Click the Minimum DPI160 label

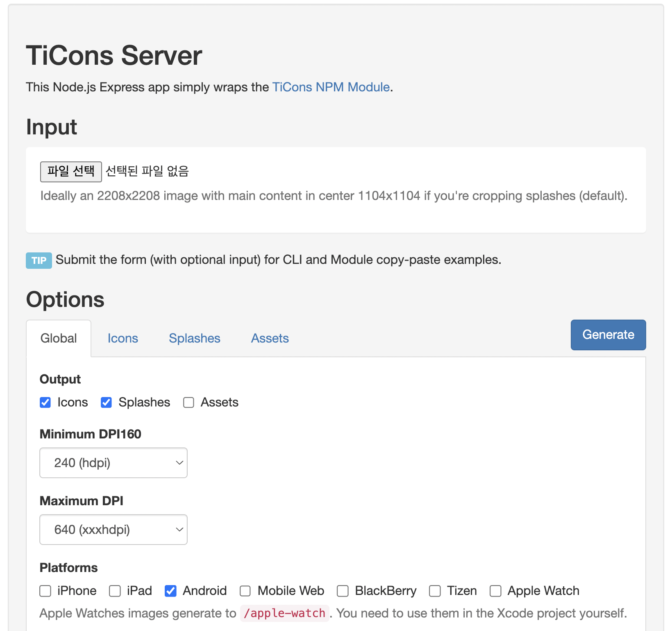[91, 434]
